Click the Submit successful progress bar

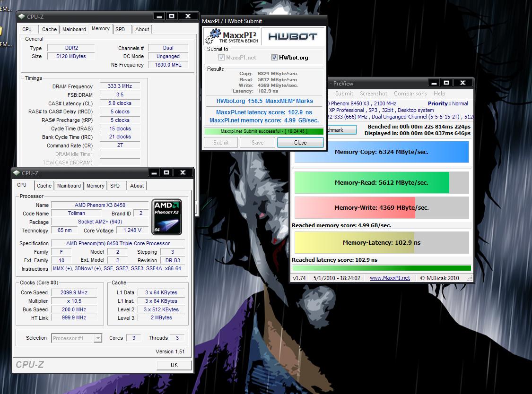coord(263,131)
